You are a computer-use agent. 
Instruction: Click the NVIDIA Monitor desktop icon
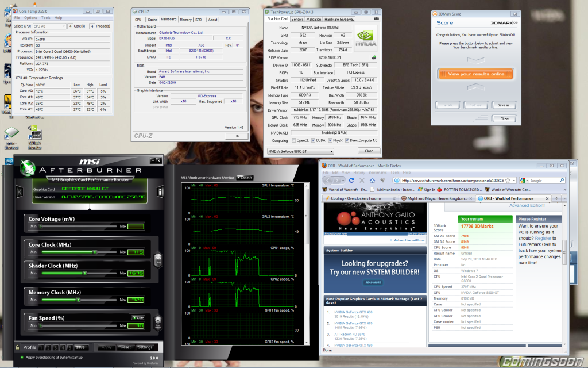(34, 137)
